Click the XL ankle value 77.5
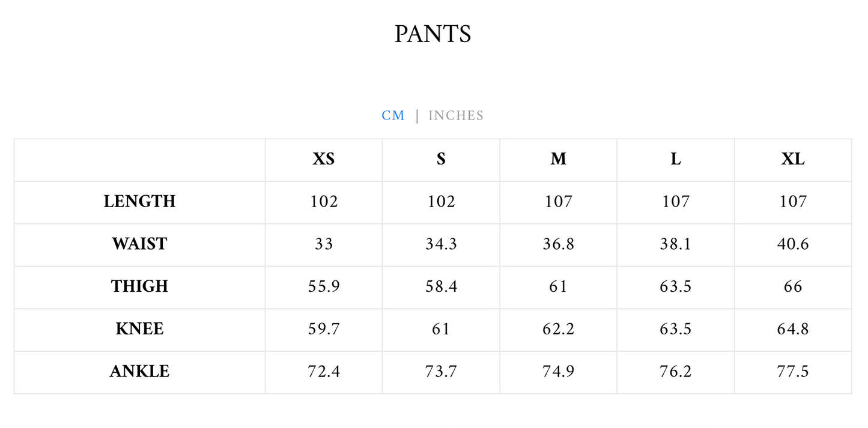868x428 pixels. 793,372
